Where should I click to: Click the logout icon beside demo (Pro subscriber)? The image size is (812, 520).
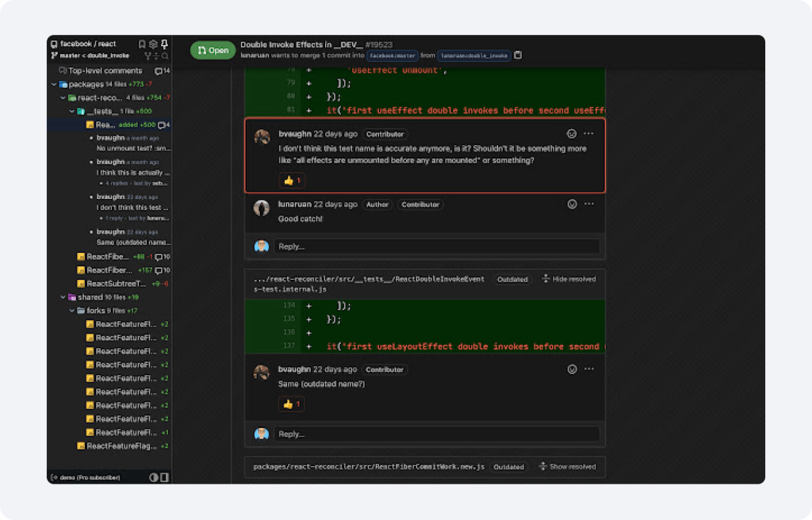click(x=54, y=477)
